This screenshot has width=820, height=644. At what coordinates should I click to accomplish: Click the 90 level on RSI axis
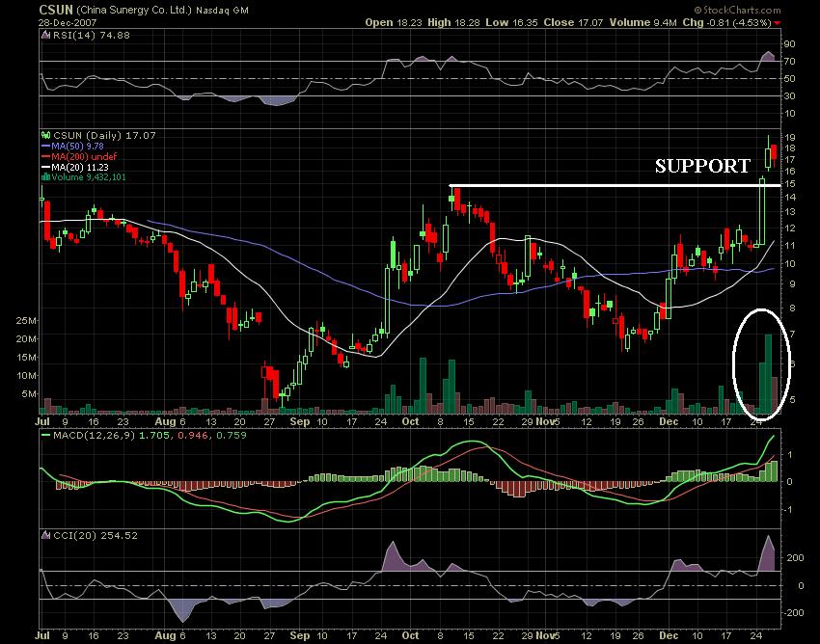pyautogui.click(x=789, y=44)
